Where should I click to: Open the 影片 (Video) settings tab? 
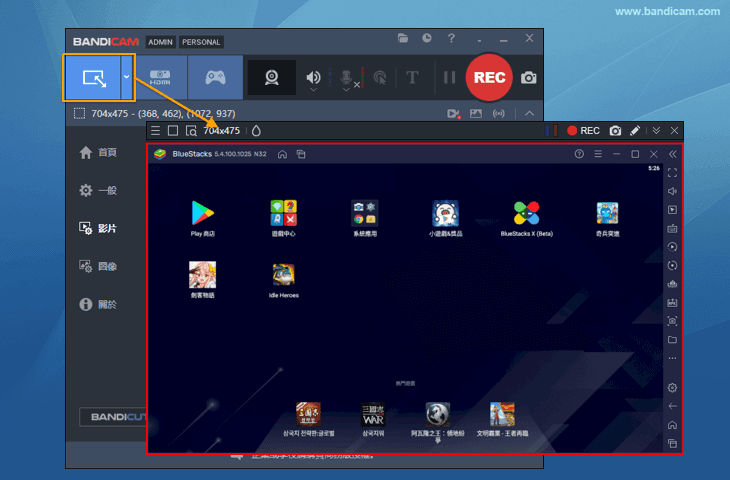pos(98,228)
